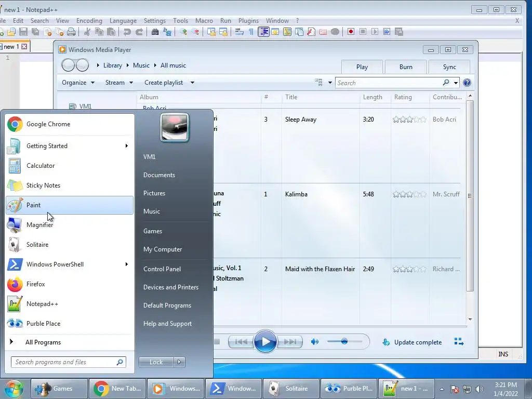
Task: Click the Cut scissors icon in Notepad++
Action: click(87, 32)
